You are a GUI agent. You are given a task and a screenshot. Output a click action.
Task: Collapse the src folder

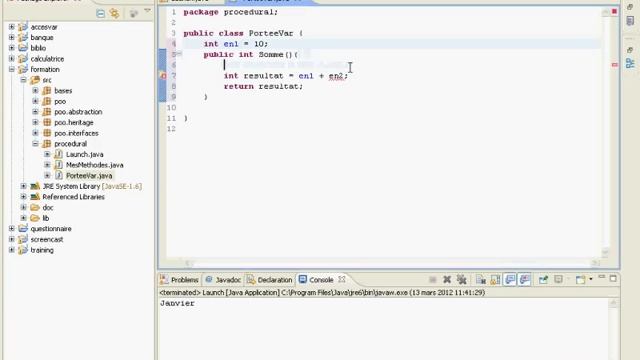tap(23, 80)
